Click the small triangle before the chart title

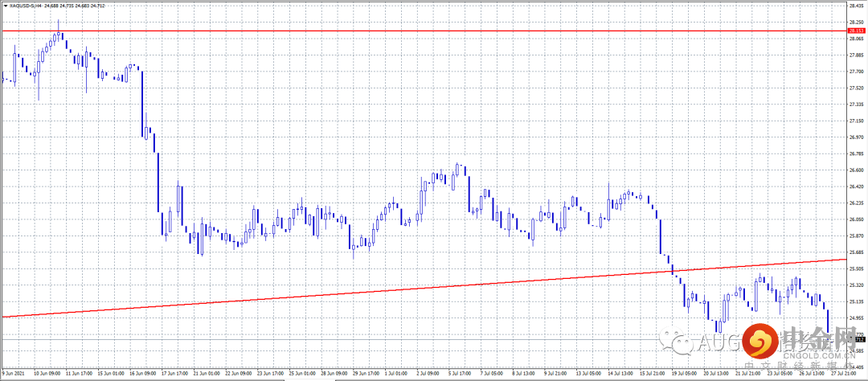click(5, 6)
